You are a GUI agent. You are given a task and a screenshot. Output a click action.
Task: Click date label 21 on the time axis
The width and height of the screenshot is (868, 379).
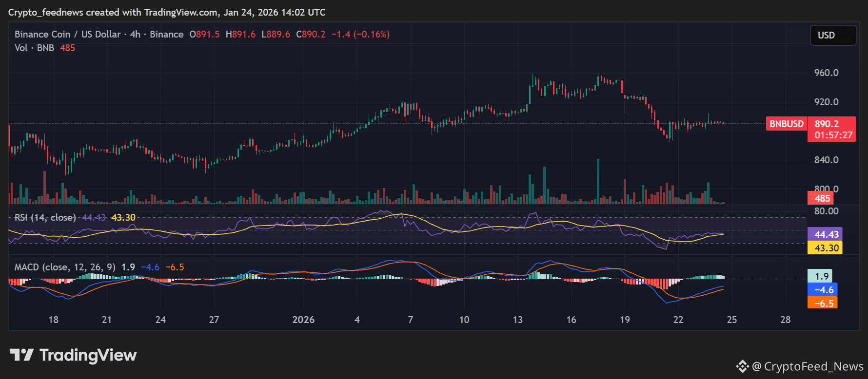tap(107, 320)
